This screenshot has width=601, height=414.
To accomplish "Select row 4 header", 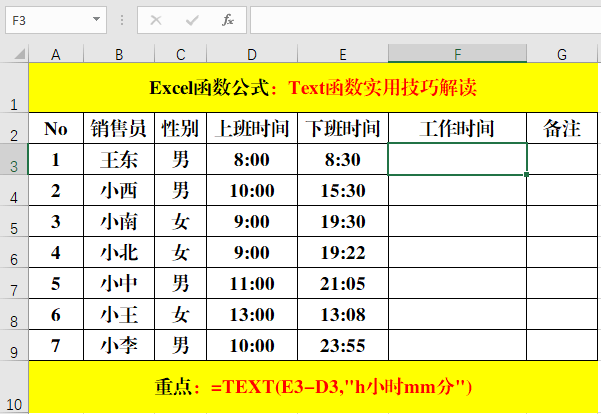I will pos(14,190).
